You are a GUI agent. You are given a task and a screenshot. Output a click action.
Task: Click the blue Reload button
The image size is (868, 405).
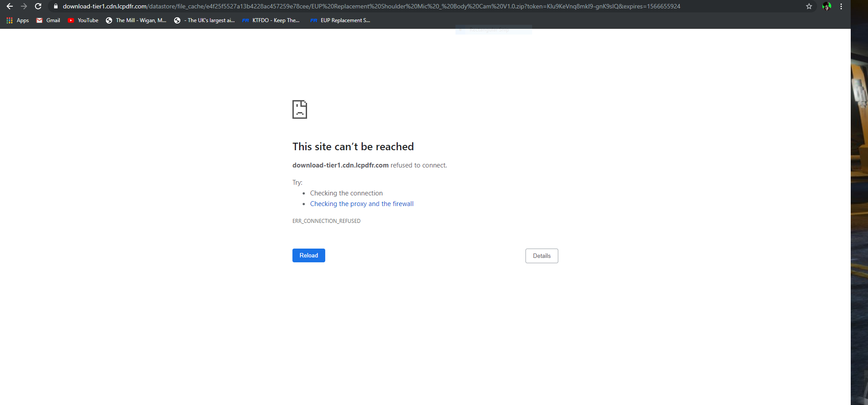[x=309, y=256]
